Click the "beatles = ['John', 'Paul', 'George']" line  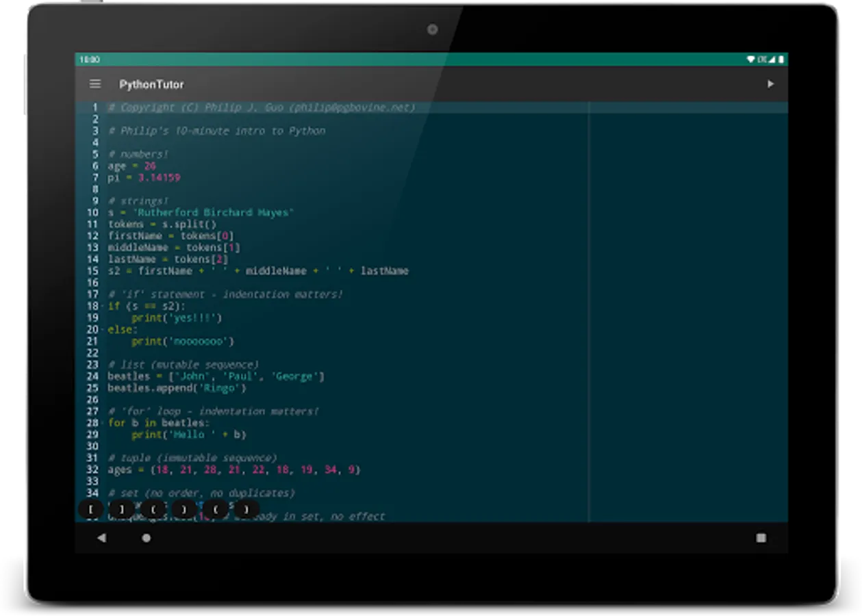click(x=216, y=376)
